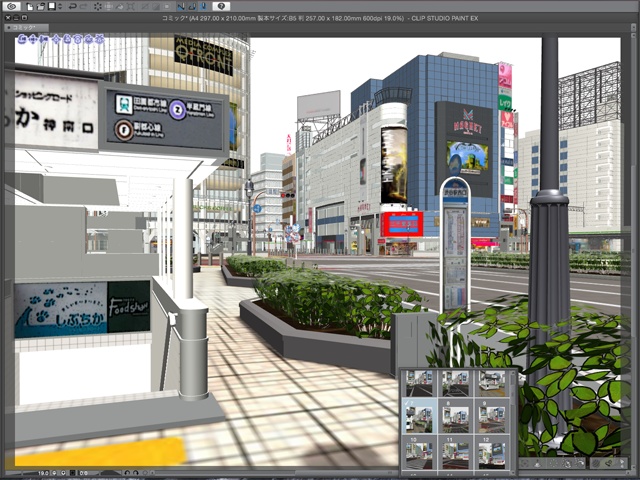Viewport: 640px width, 480px height.
Task: Select camera angle preset 12
Action: point(491,453)
